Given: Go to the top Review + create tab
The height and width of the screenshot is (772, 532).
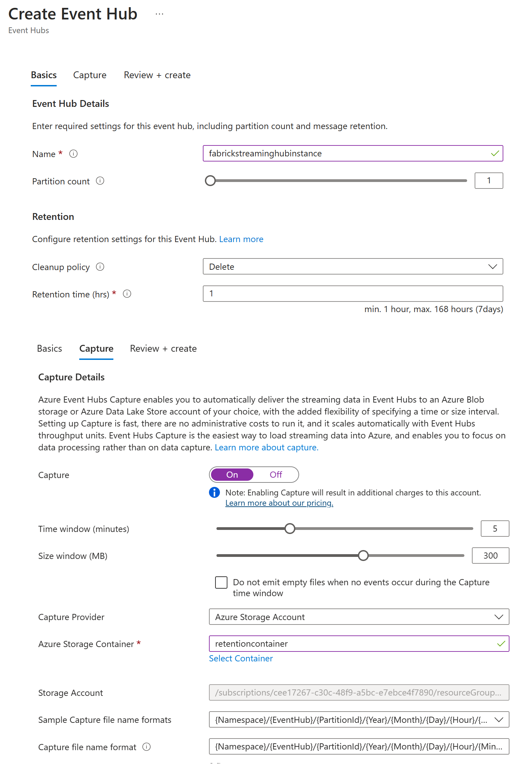Looking at the screenshot, I should (x=157, y=75).
